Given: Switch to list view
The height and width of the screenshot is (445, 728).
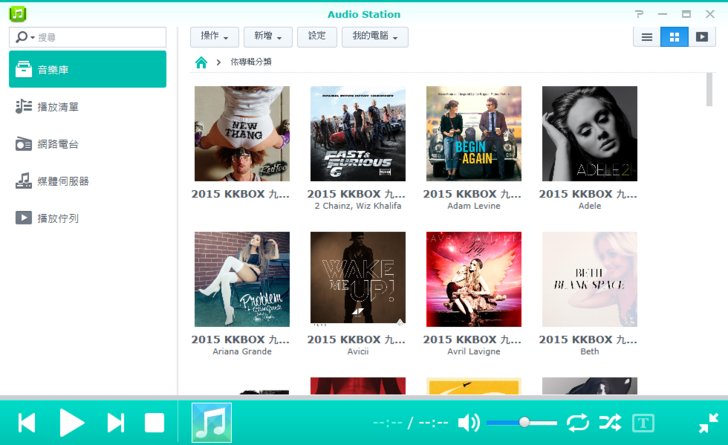Looking at the screenshot, I should pos(647,37).
